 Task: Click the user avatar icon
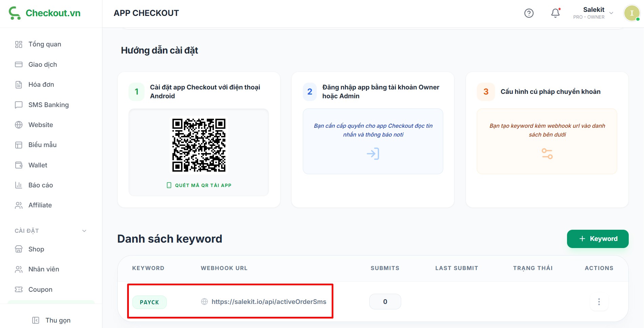pos(631,13)
